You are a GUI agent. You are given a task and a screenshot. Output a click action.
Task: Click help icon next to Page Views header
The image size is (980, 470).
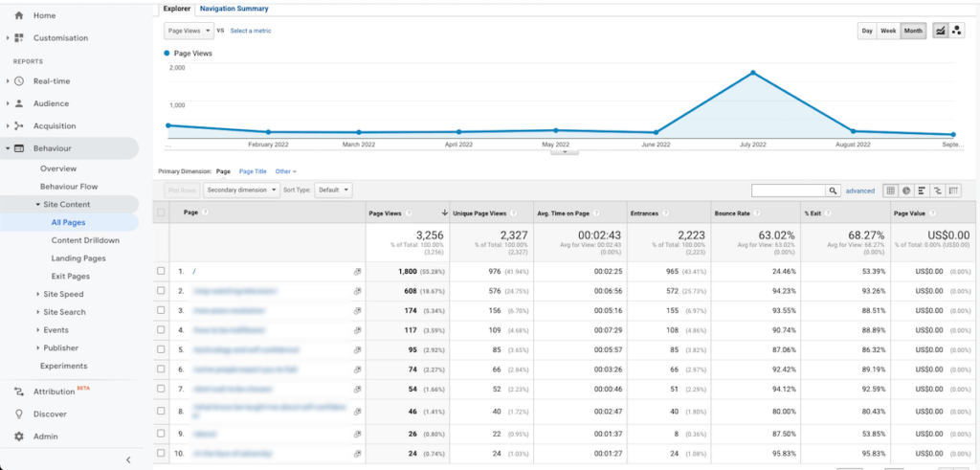click(x=408, y=213)
